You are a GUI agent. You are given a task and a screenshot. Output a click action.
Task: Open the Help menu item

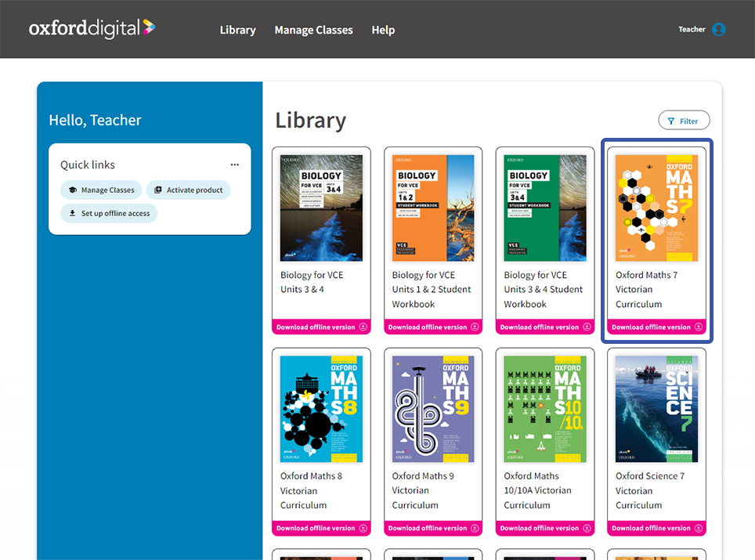click(383, 30)
